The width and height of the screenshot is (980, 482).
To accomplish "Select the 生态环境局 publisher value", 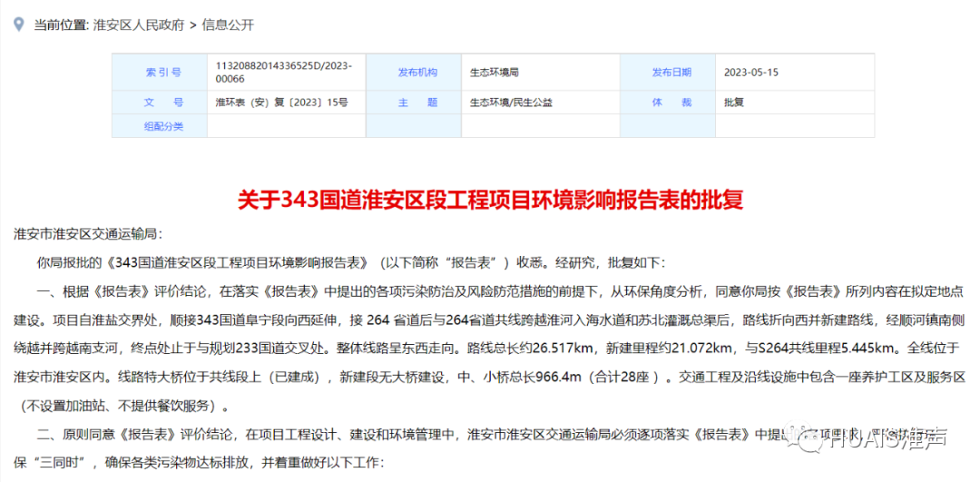I will coord(494,72).
